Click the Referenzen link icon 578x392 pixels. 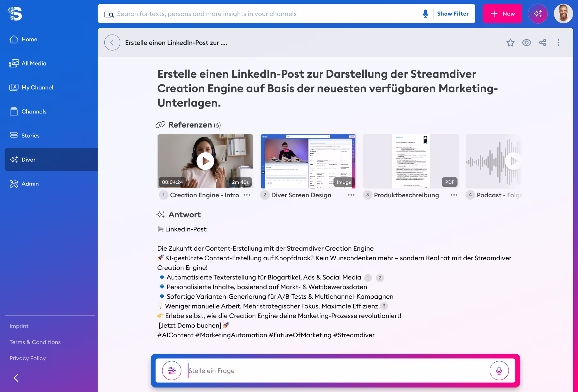(160, 125)
